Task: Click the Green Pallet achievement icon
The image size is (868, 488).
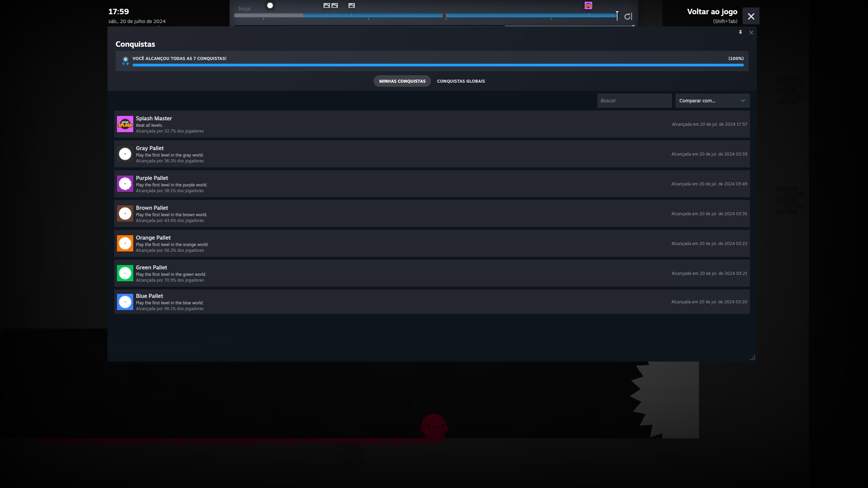Action: tap(125, 273)
